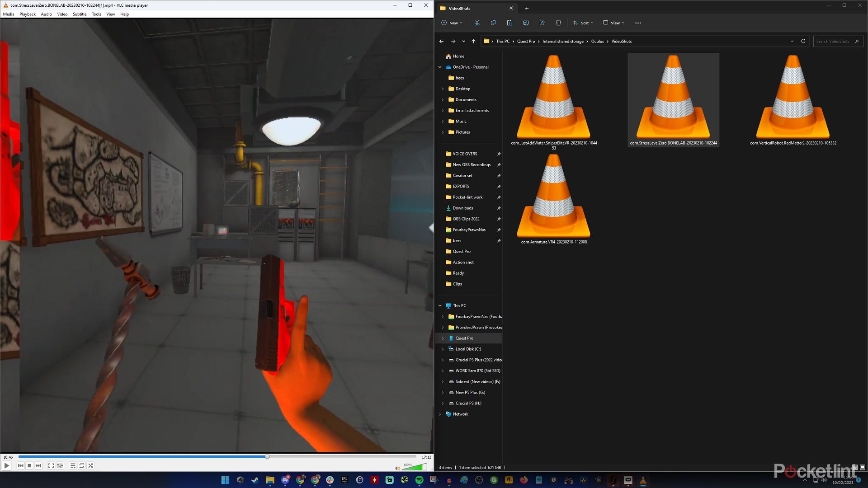Show the VLC playlist

[73, 465]
